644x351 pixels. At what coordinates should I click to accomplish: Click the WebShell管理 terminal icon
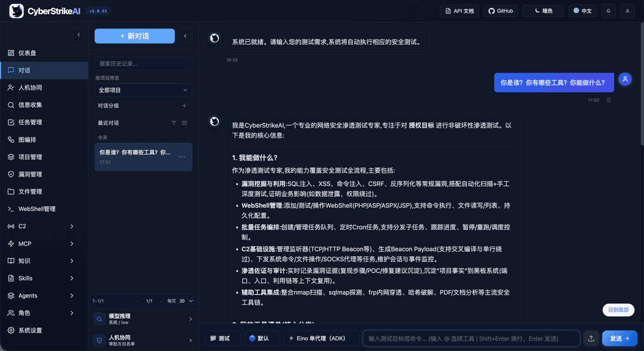click(x=11, y=209)
